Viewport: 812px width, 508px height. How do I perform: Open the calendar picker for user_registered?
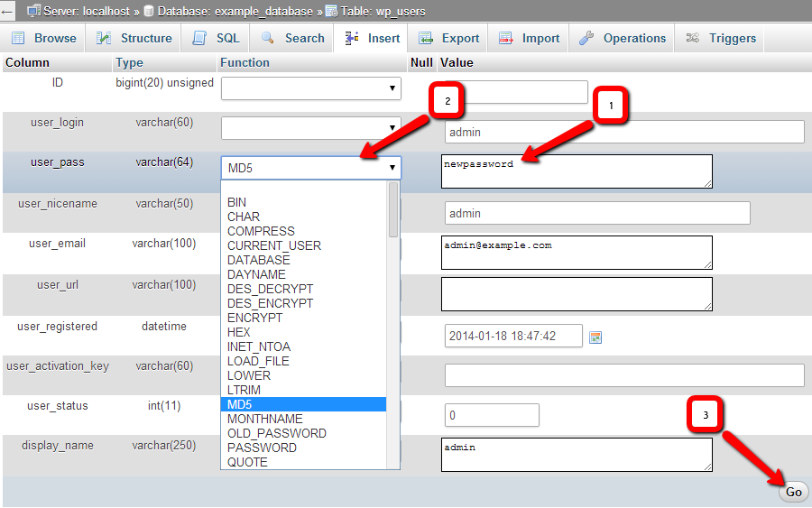tap(595, 337)
